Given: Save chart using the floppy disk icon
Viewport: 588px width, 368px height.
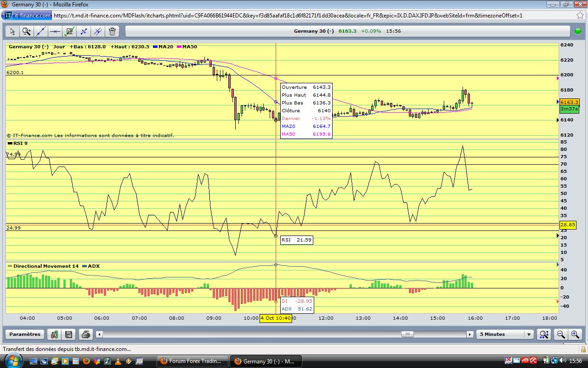Looking at the screenshot, I should (x=68, y=334).
